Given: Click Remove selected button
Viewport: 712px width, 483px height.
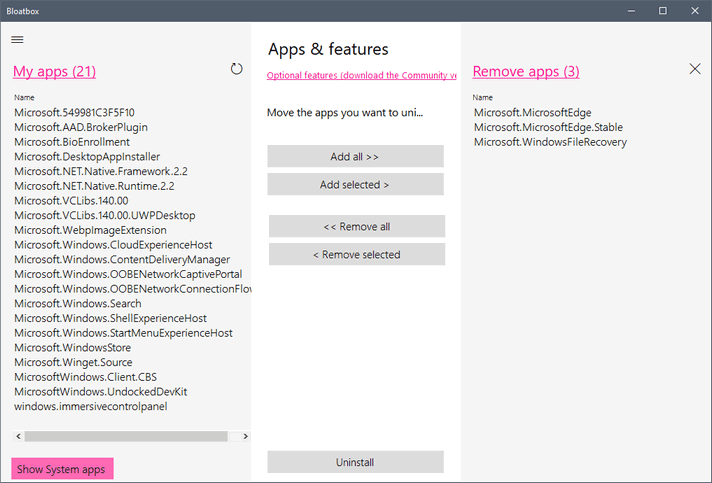Looking at the screenshot, I should [x=357, y=254].
